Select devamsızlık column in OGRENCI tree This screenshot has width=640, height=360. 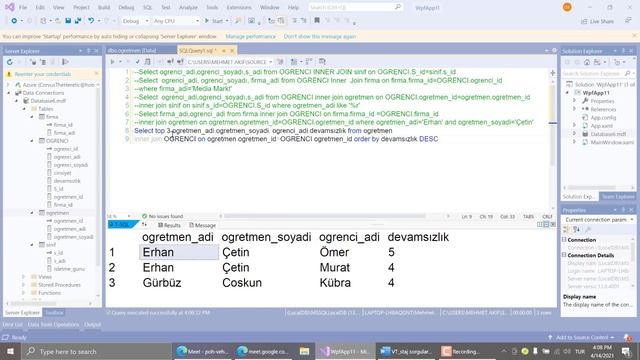67,181
